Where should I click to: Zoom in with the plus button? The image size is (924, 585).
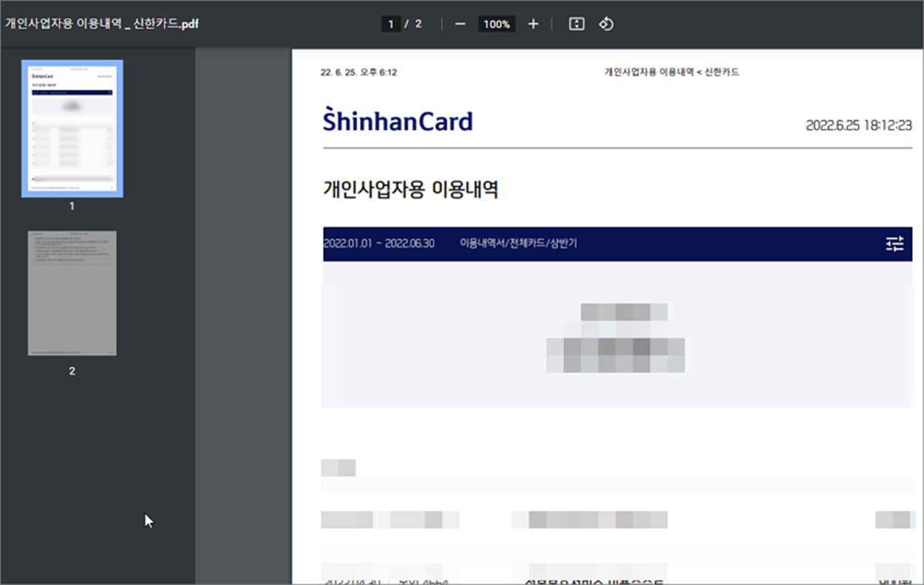click(533, 24)
